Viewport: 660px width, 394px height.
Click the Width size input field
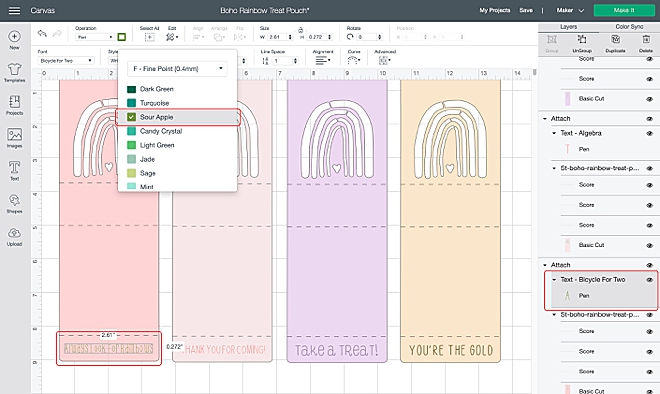277,37
